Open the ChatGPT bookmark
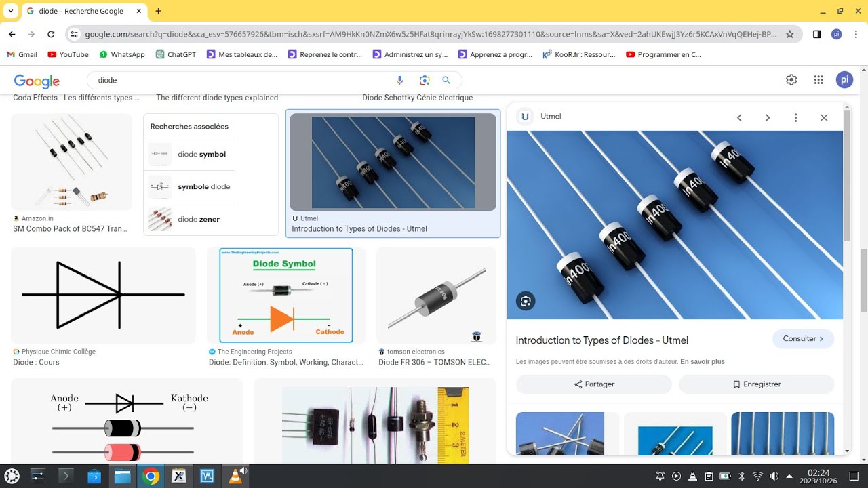 click(x=176, y=54)
